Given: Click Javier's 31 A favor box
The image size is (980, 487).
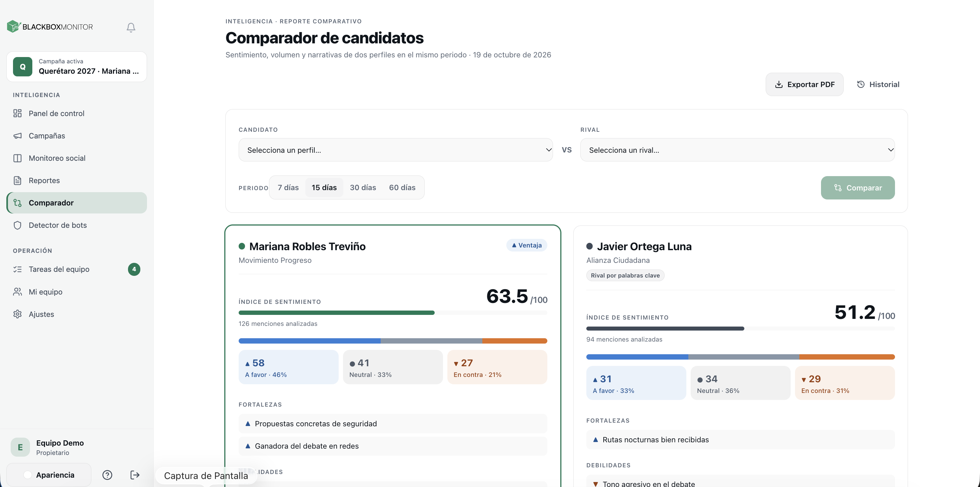Looking at the screenshot, I should coord(636,383).
